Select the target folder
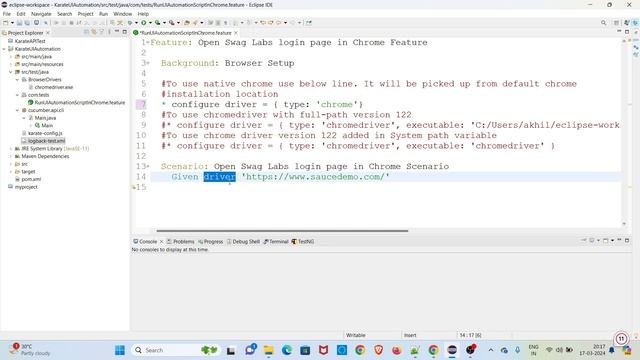 point(28,172)
